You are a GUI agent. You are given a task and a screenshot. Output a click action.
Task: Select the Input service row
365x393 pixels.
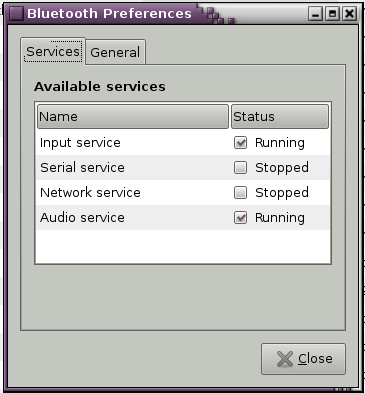point(183,143)
